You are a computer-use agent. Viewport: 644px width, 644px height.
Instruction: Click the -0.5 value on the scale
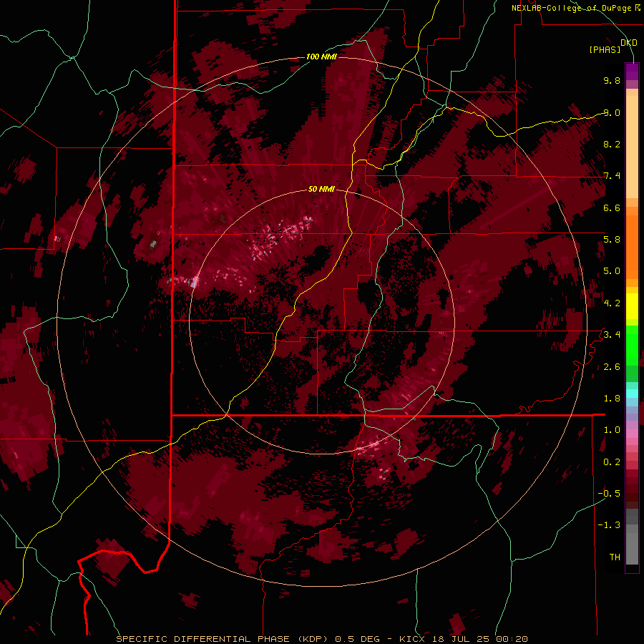coord(609,494)
